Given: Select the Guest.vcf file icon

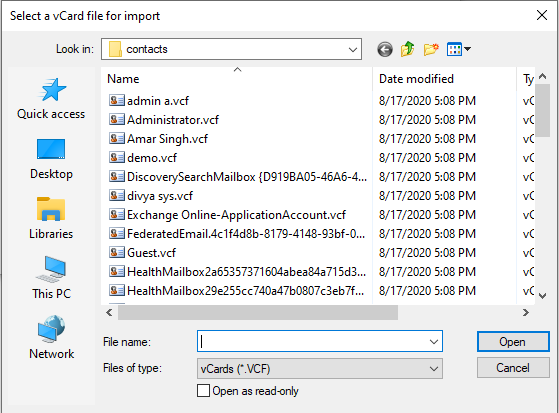Looking at the screenshot, I should click(117, 253).
